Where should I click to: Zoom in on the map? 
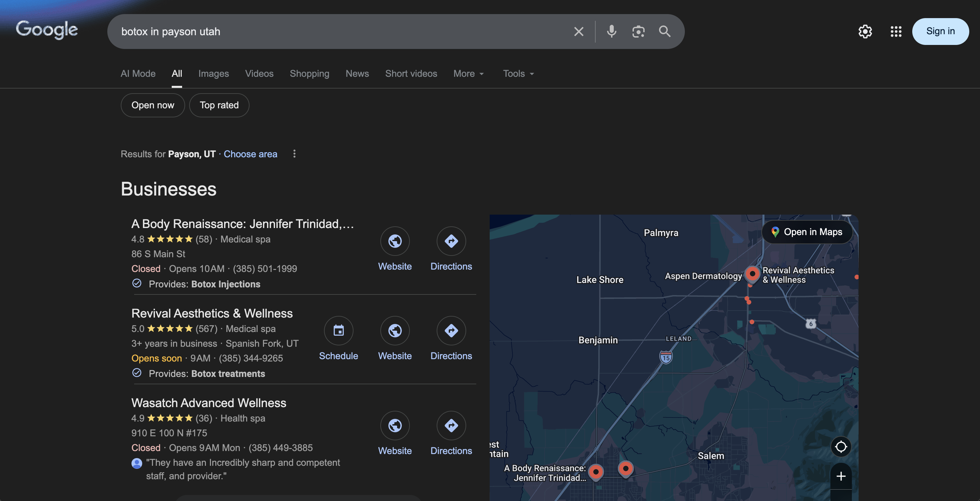point(841,476)
